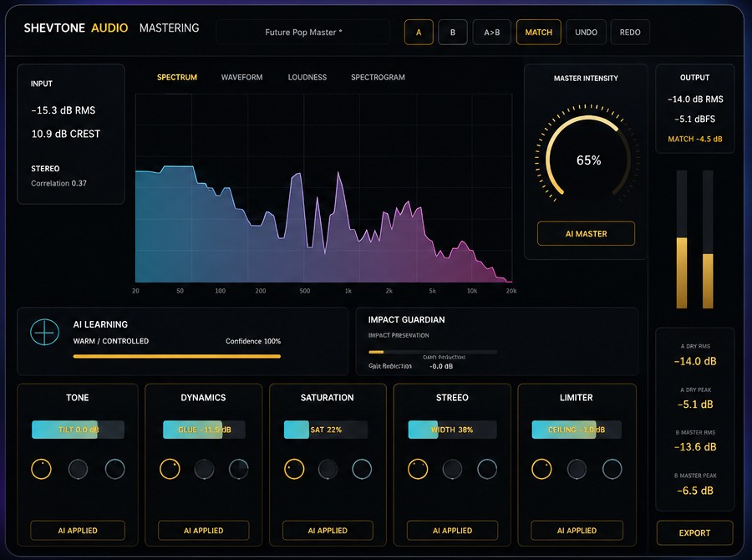The image size is (752, 560).
Task: Toggle AI APPLIED in LIMITER panel
Action: (x=577, y=530)
